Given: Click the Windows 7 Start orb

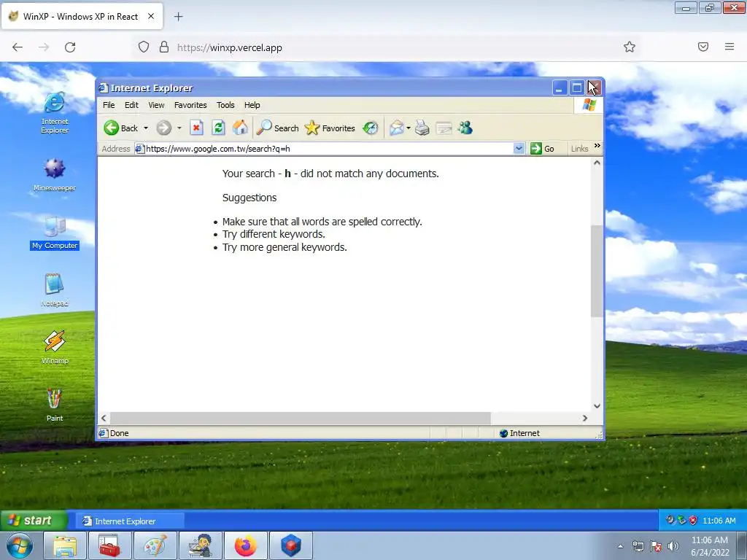Looking at the screenshot, I should 20,545.
